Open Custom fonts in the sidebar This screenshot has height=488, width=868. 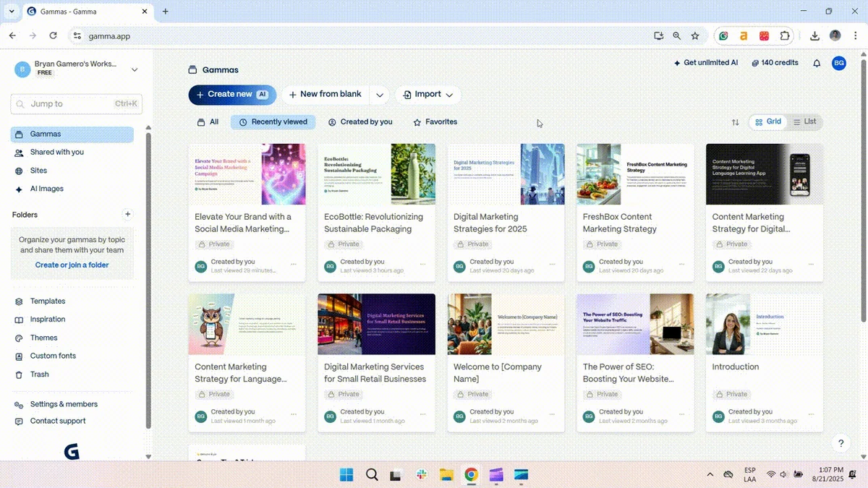coord(54,356)
